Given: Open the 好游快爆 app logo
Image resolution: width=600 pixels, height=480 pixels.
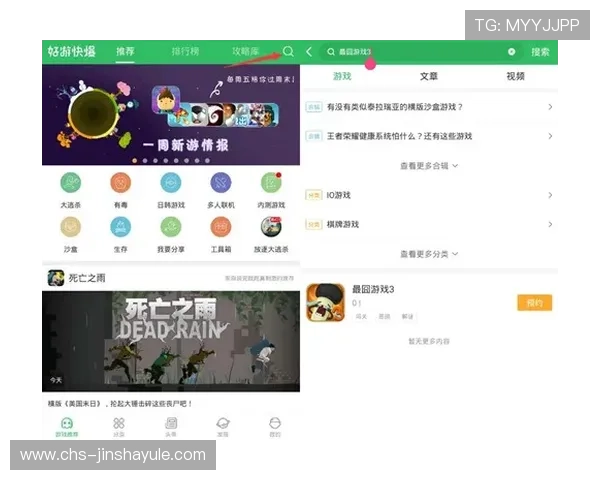Looking at the screenshot, I should pos(72,51).
